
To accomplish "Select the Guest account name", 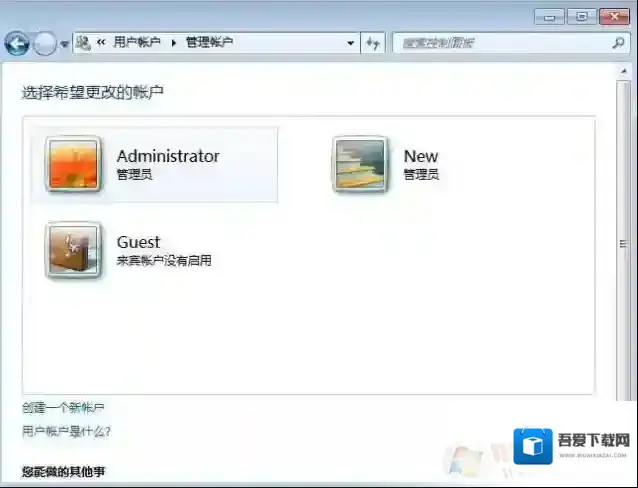I will (x=138, y=242).
